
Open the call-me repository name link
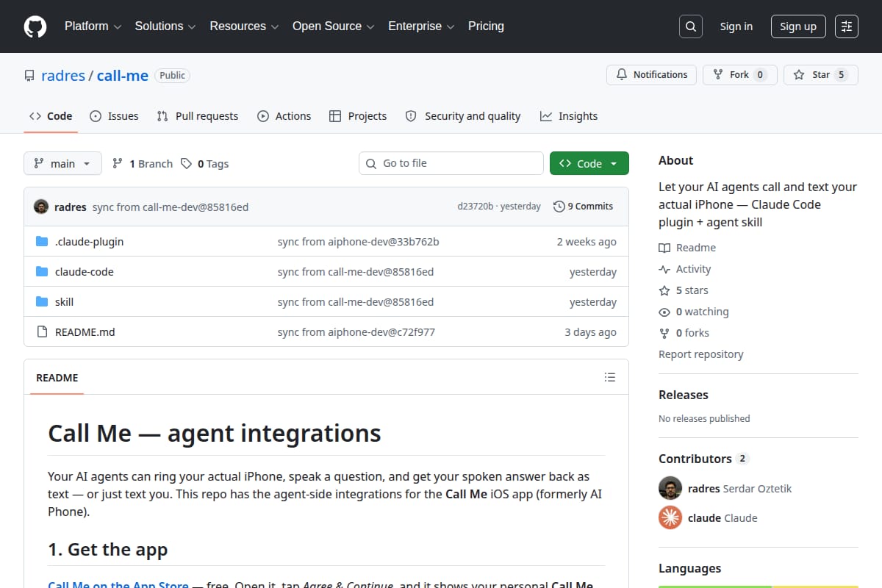tap(123, 75)
